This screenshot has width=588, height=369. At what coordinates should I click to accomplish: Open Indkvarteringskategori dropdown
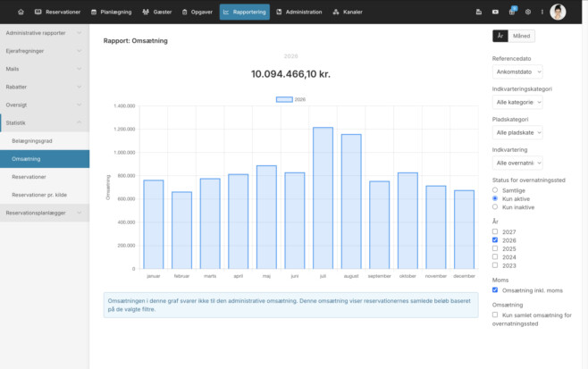pyautogui.click(x=517, y=103)
